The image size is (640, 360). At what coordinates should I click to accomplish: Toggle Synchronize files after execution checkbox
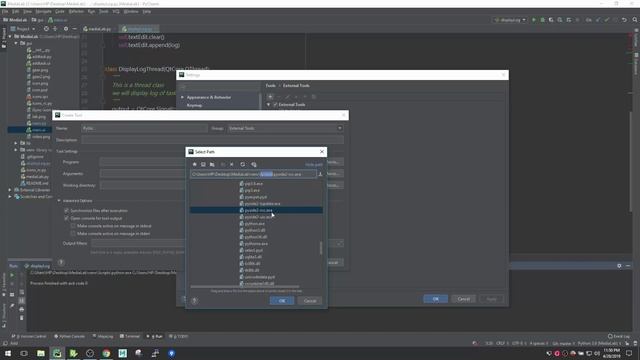pos(67,211)
